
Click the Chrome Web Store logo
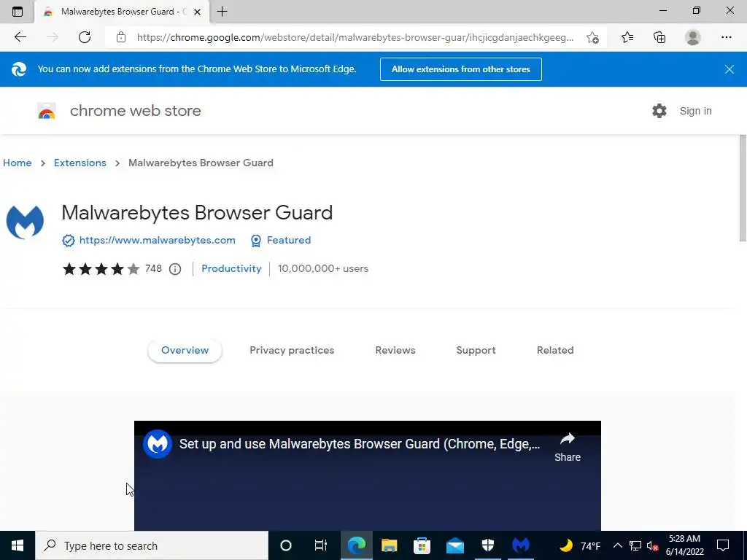[47, 111]
